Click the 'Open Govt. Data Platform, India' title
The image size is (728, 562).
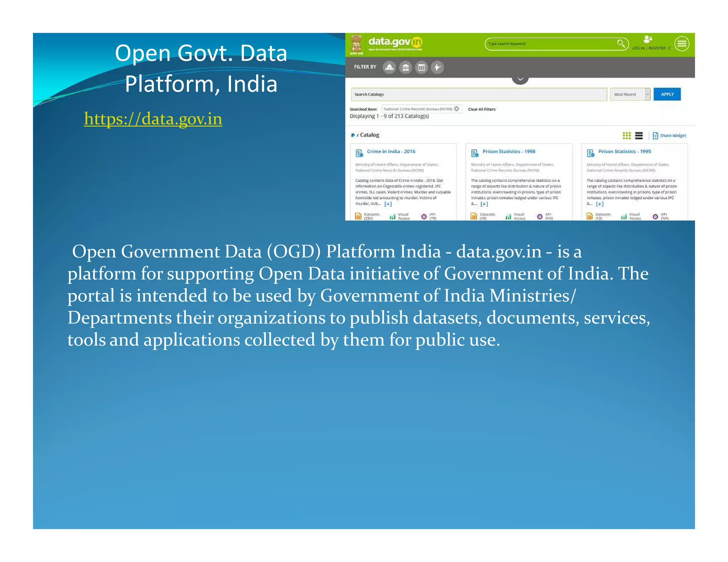click(201, 69)
